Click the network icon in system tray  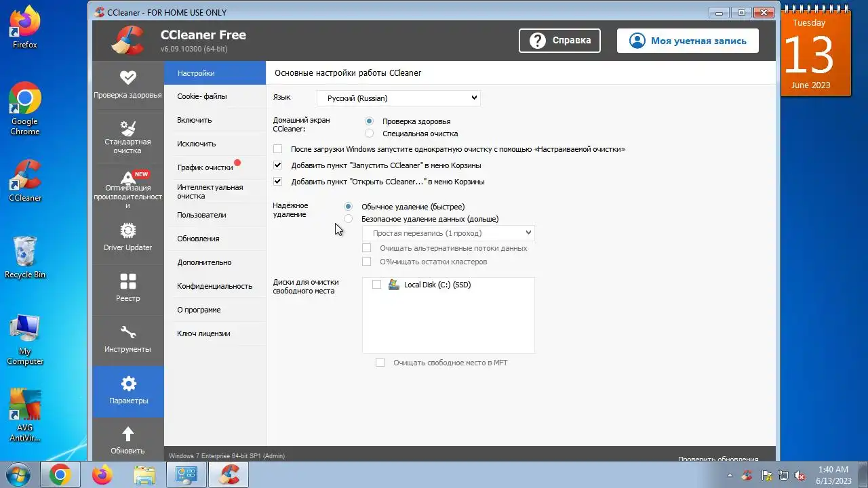coord(782,475)
